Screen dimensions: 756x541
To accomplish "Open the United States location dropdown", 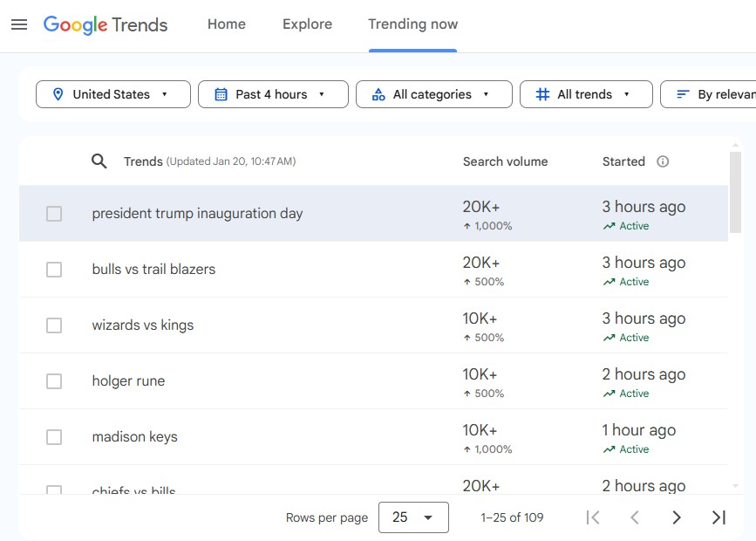I will click(112, 94).
